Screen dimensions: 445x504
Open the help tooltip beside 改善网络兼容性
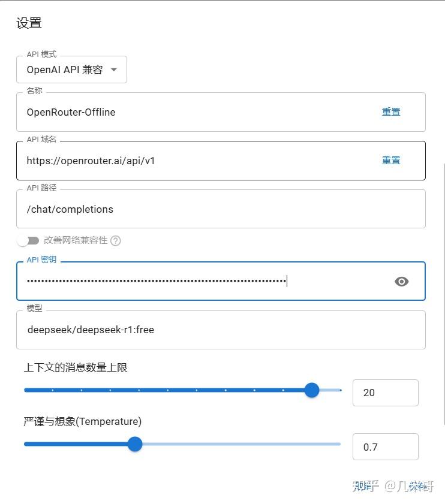(116, 240)
